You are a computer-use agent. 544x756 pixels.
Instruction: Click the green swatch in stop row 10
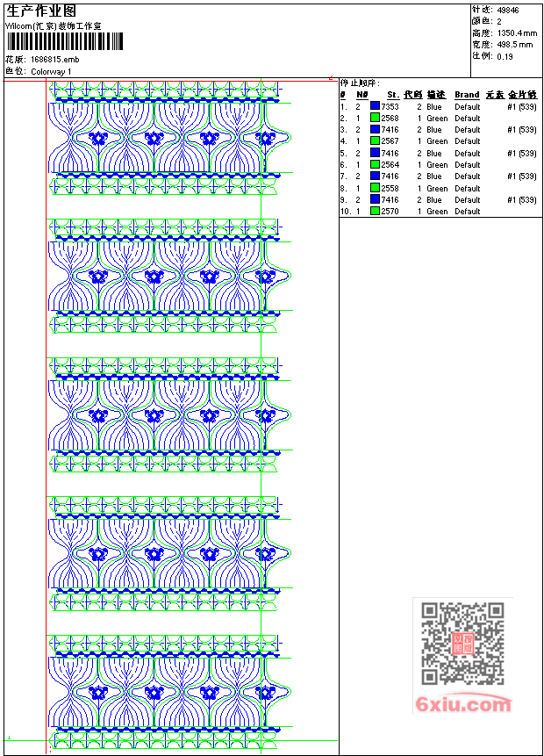(375, 212)
